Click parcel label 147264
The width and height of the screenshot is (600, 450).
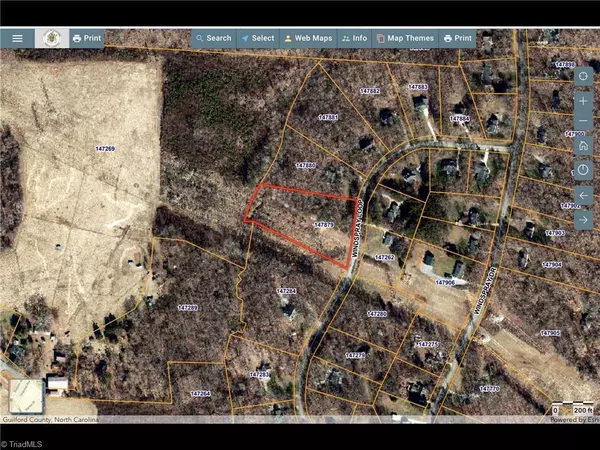[201, 394]
